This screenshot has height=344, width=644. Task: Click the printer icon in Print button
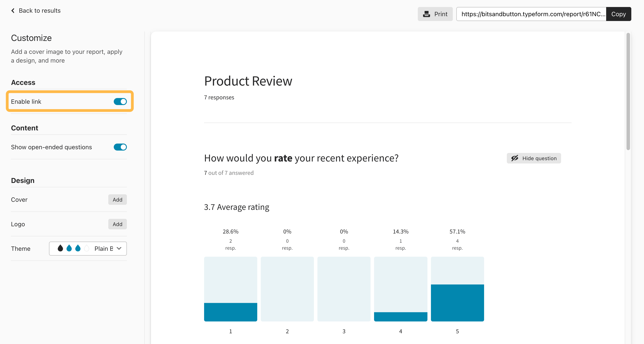pyautogui.click(x=427, y=14)
